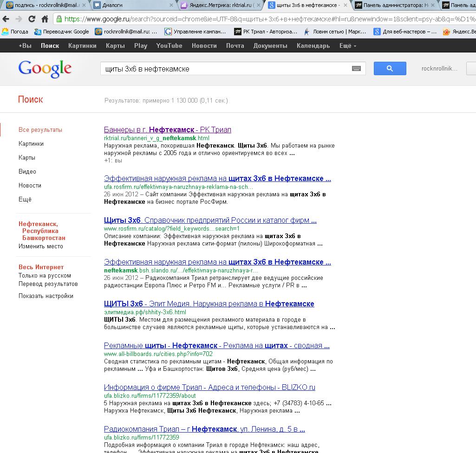Click the browser address bar URL
The image size is (476, 453).
269,19
